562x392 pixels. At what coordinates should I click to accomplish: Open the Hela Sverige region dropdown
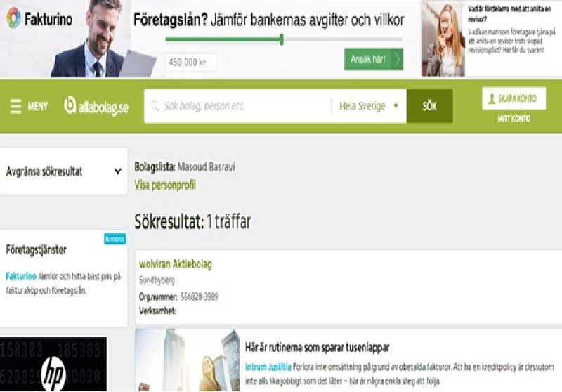point(369,106)
